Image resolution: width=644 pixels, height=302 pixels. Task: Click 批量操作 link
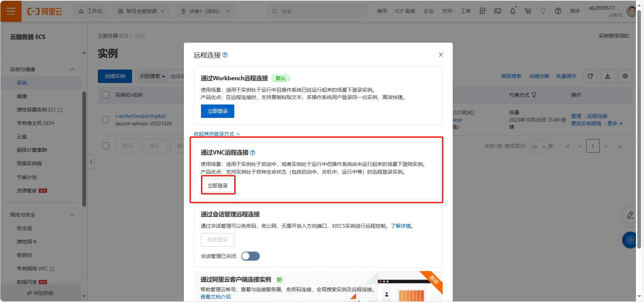566,76
